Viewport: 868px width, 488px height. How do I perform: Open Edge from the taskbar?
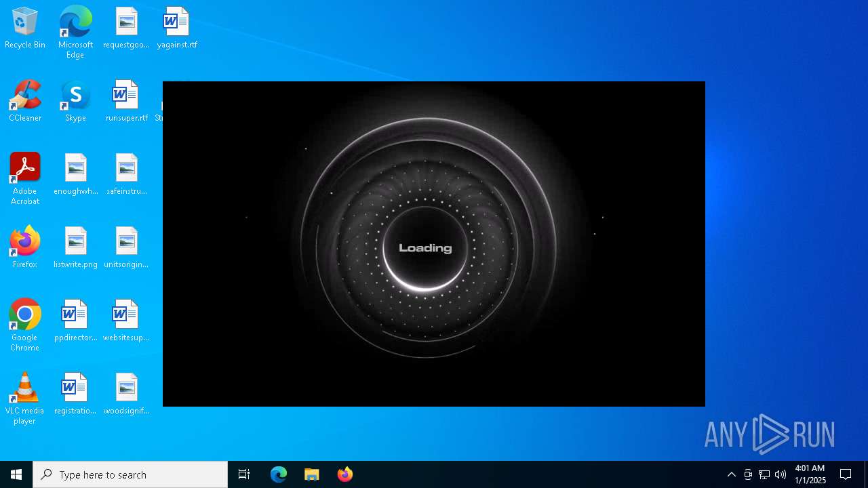pos(279,474)
